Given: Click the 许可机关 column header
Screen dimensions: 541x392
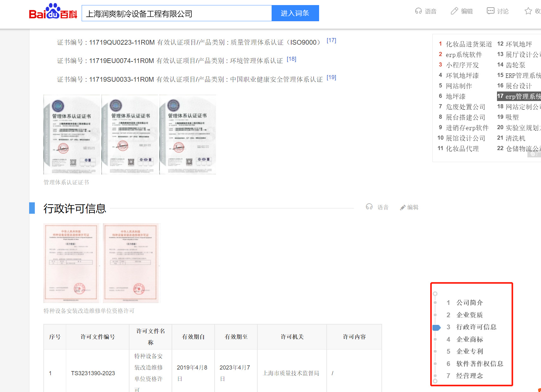Looking at the screenshot, I should (x=292, y=337).
